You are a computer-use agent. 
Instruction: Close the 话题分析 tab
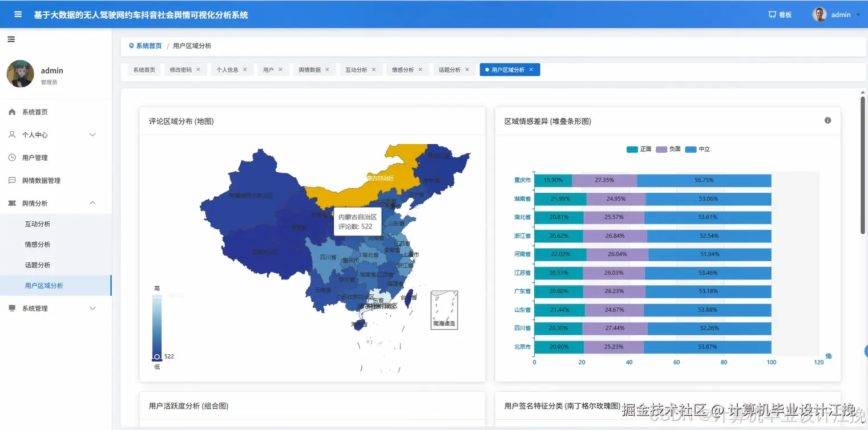coord(467,70)
